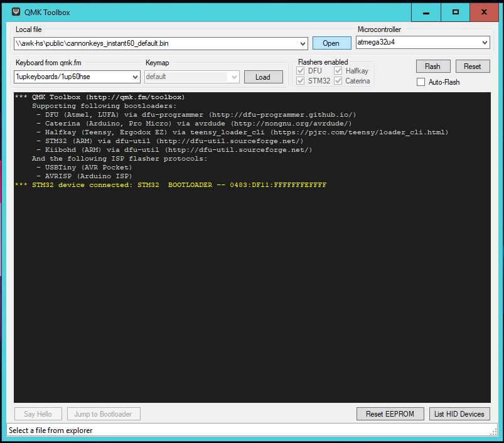Expand the Local file path dropdown
The width and height of the screenshot is (504, 443).
[x=303, y=43]
